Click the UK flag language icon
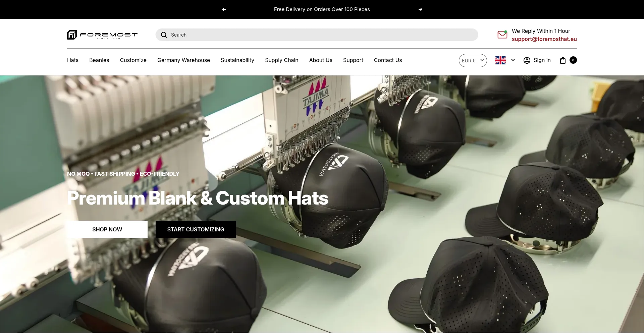Image resolution: width=644 pixels, height=333 pixels. coord(500,60)
